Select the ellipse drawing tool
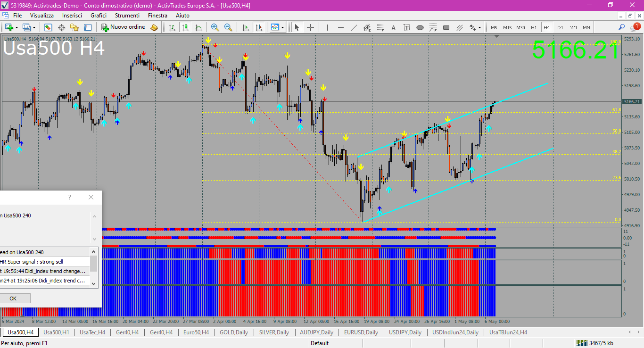Screen dimensions: 644x348 click(x=420, y=27)
